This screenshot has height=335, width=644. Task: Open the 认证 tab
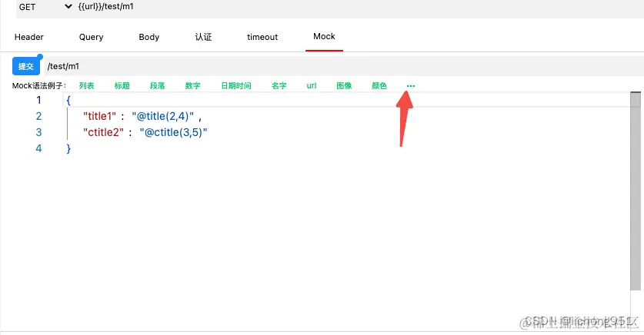coord(203,37)
